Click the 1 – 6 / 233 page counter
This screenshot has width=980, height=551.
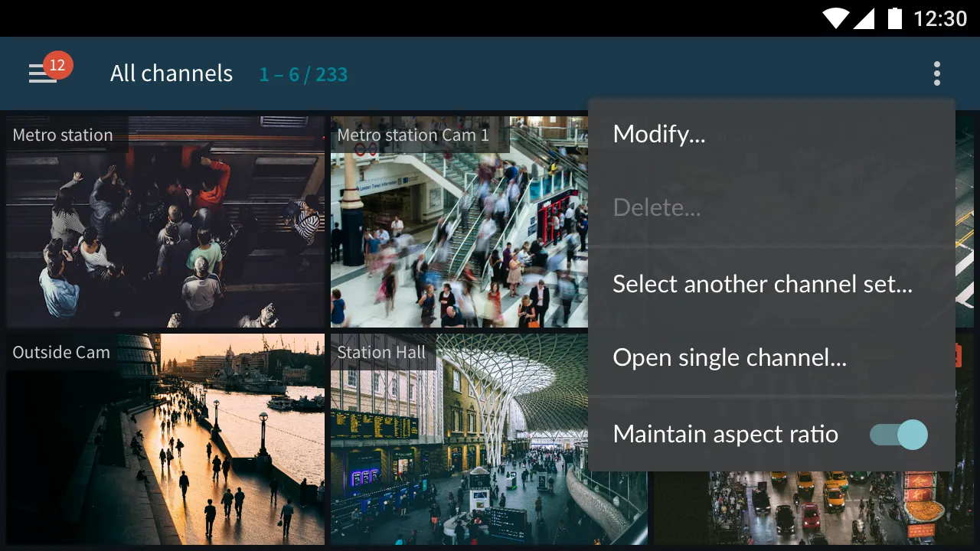[303, 75]
